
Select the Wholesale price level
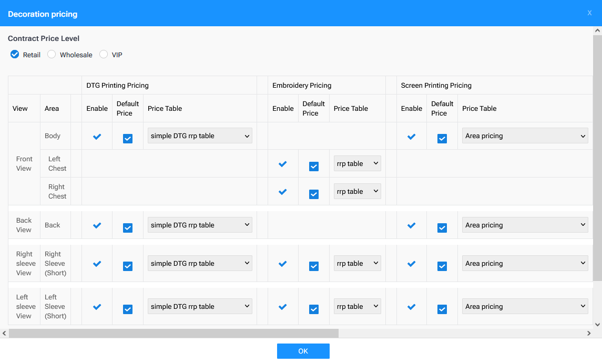point(52,54)
